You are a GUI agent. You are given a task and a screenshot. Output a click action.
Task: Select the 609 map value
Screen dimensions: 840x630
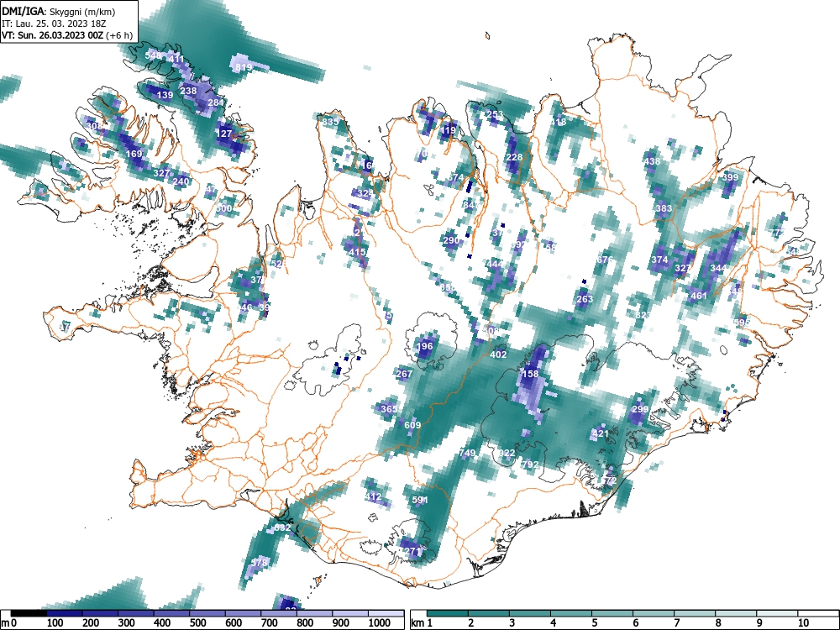[x=412, y=425]
